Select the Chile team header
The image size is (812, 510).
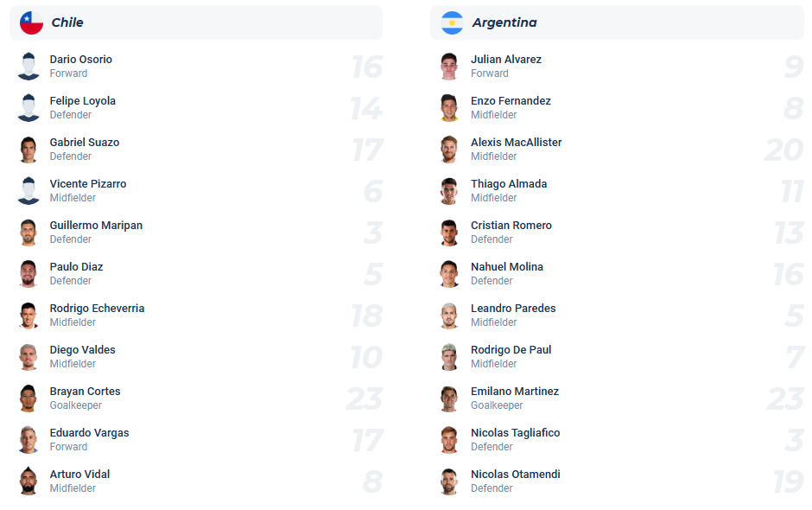194,22
